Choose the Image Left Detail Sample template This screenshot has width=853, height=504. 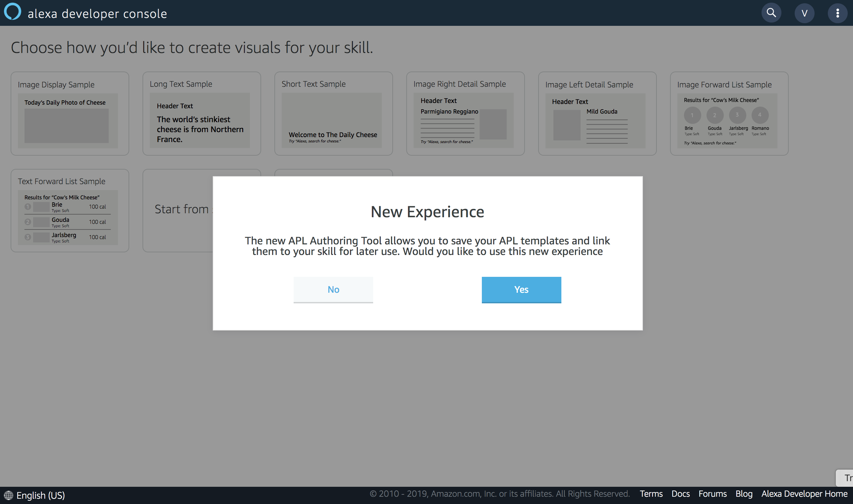coord(597,114)
